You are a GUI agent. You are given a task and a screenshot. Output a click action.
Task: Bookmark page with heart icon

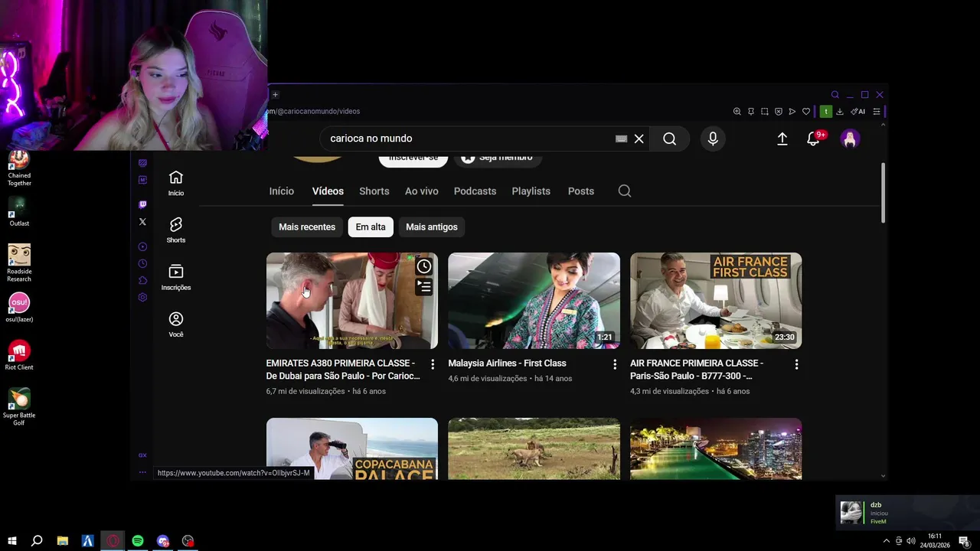[x=805, y=112]
